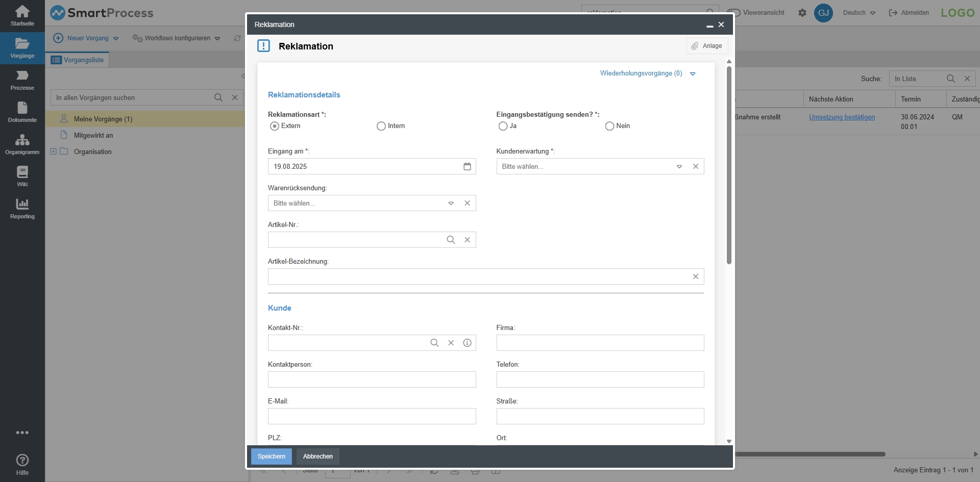
Task: Click the dialog's vertical scrollbar thumb
Action: coord(729,165)
